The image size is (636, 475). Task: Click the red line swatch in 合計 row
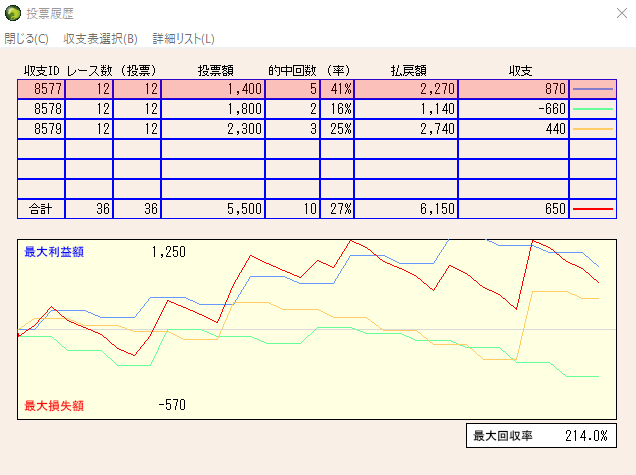(593, 209)
